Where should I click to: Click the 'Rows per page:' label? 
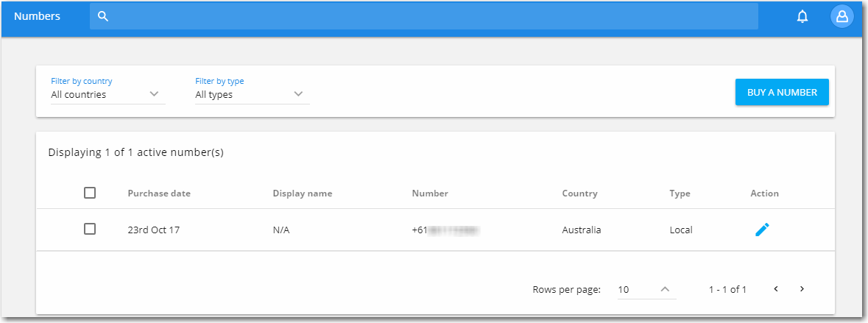point(566,290)
